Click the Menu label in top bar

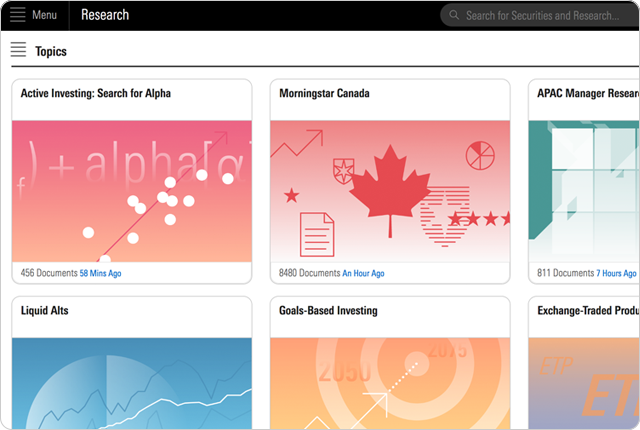point(44,15)
